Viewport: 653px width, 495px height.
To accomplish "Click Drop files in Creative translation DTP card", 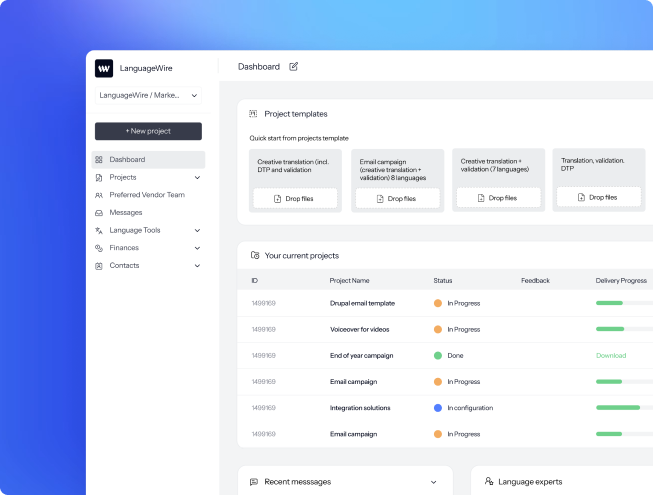I will coord(295,199).
